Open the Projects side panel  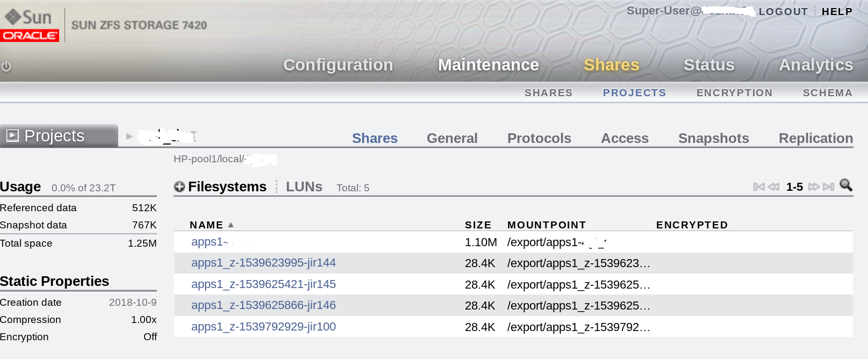(59, 135)
